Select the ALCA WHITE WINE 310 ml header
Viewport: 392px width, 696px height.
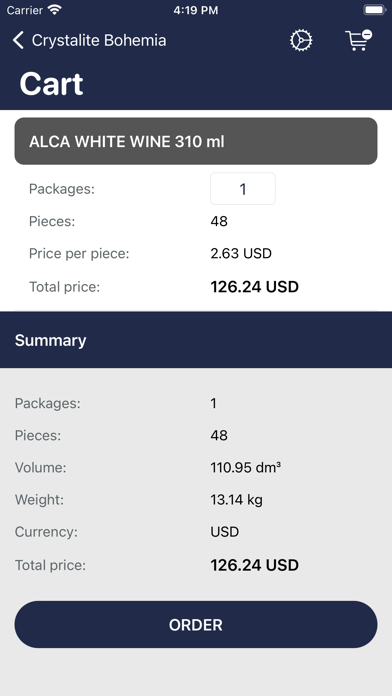point(196,141)
